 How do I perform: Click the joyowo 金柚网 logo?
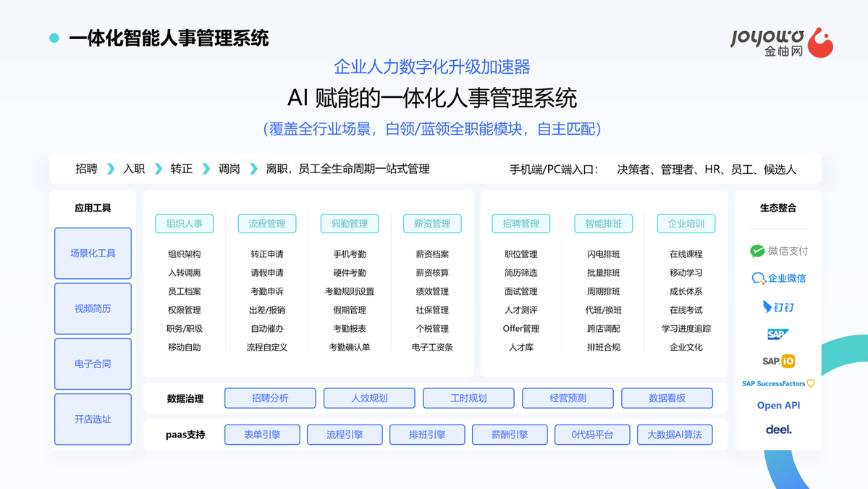pos(781,43)
